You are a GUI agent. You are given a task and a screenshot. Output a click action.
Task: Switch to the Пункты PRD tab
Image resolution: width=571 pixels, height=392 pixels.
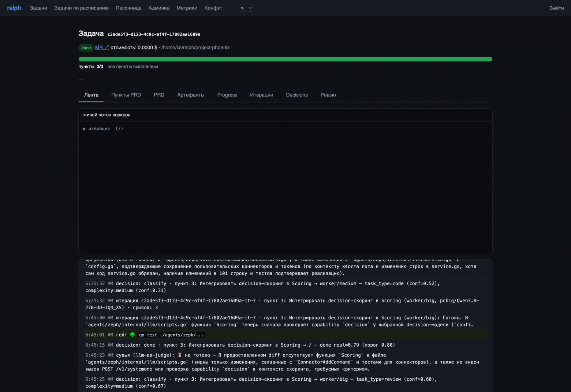tap(126, 95)
